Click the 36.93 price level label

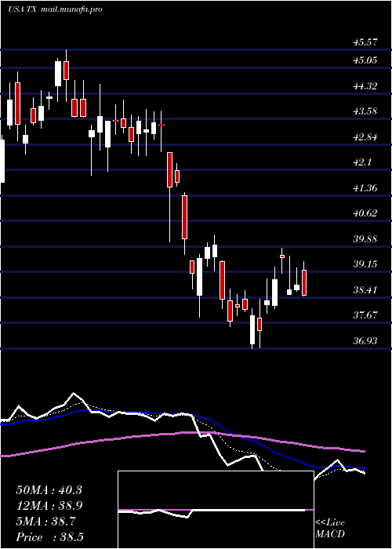(365, 340)
